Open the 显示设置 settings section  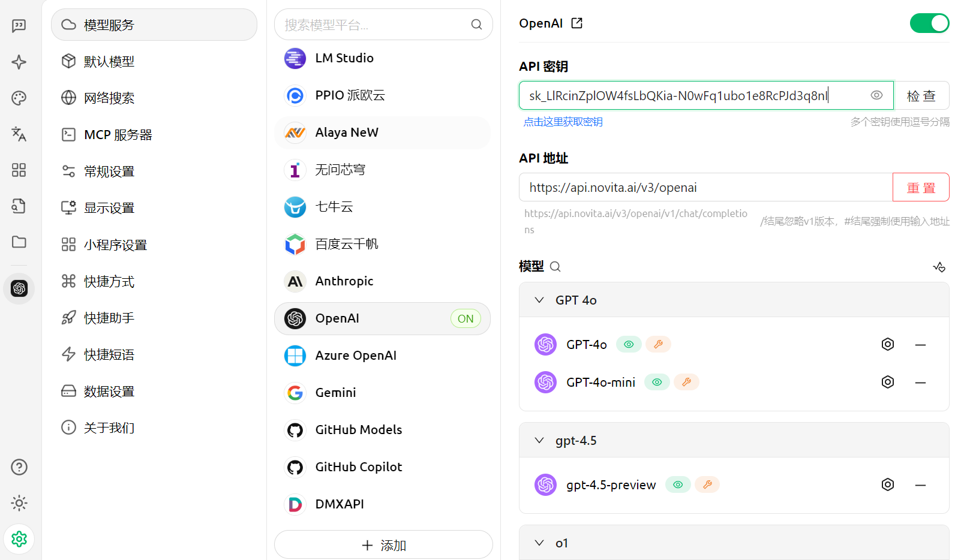[154, 207]
